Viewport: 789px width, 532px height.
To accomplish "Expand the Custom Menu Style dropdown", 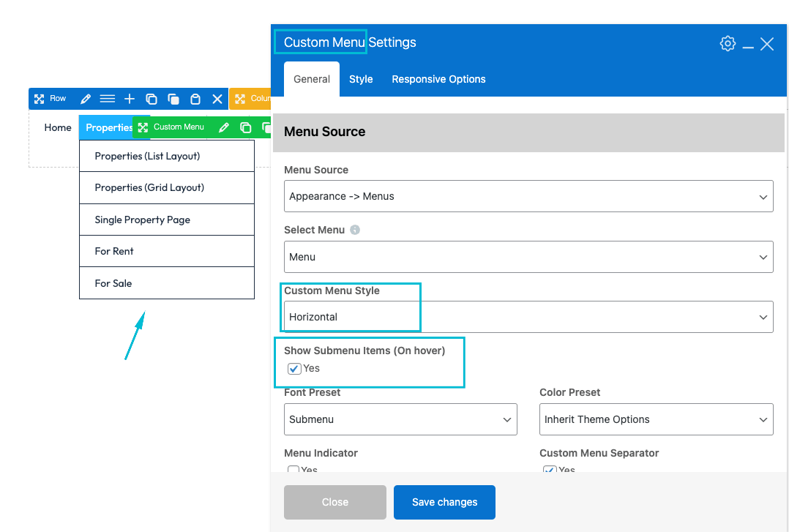I will [x=528, y=317].
